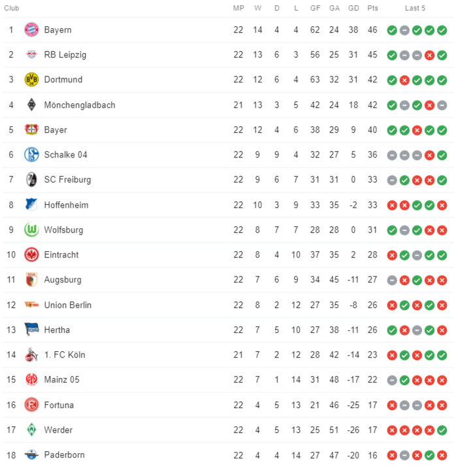Select the Eintracht eagle crest
The height and width of the screenshot is (476, 454).
31,255
